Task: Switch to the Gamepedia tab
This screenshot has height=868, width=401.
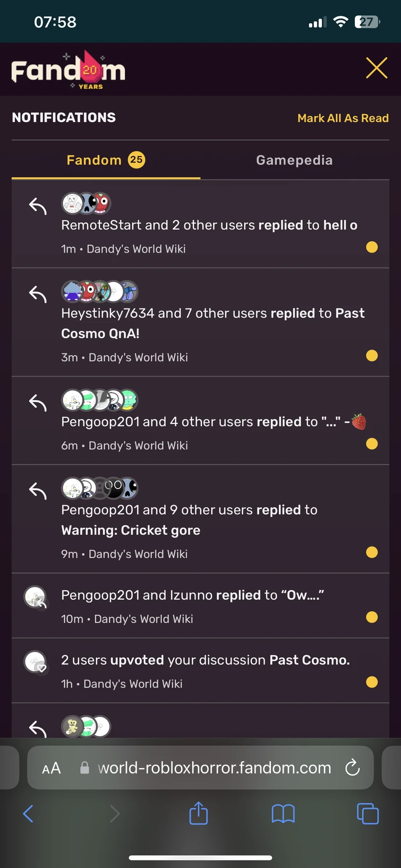Action: [294, 160]
